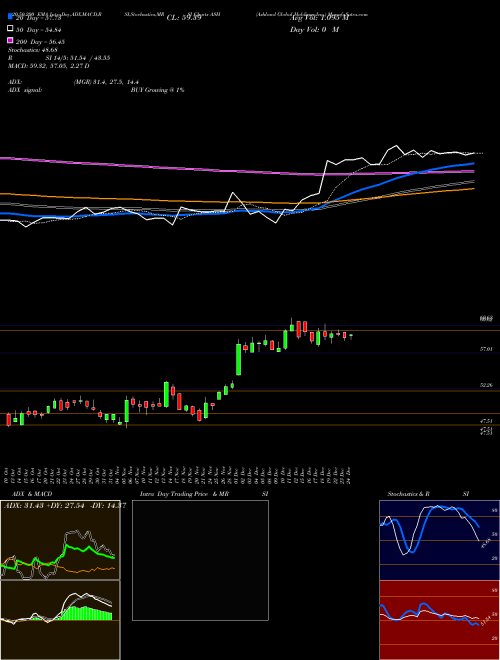Click the 'Stochastics: 48.68' reading
The image size is (500, 660).
(33, 50)
